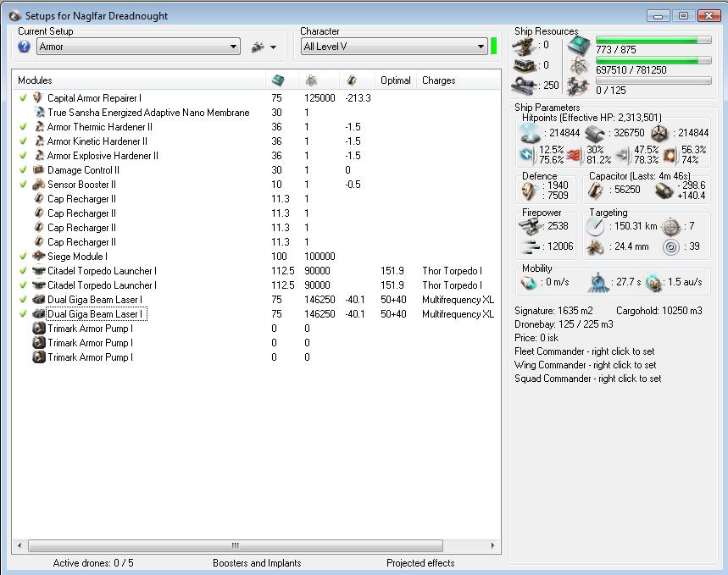Click the blue help icon beside Current Setup

24,47
